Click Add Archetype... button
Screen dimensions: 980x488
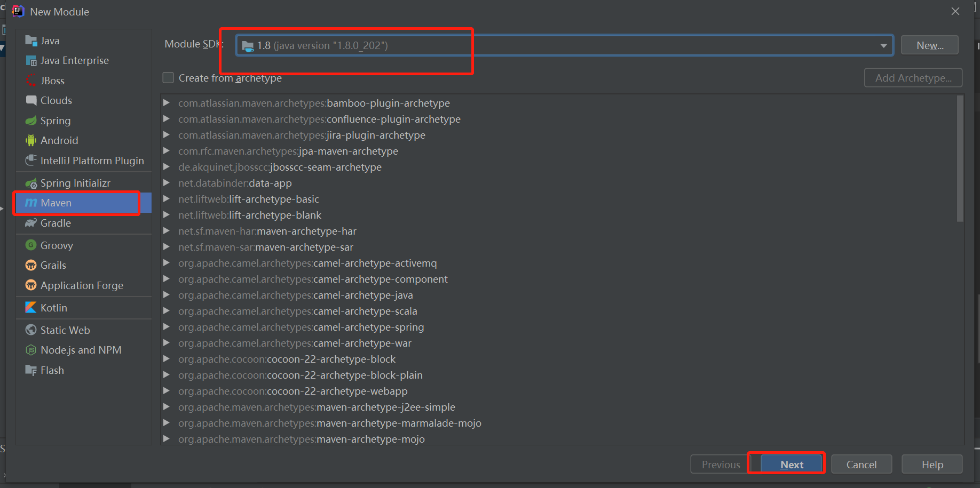click(913, 78)
